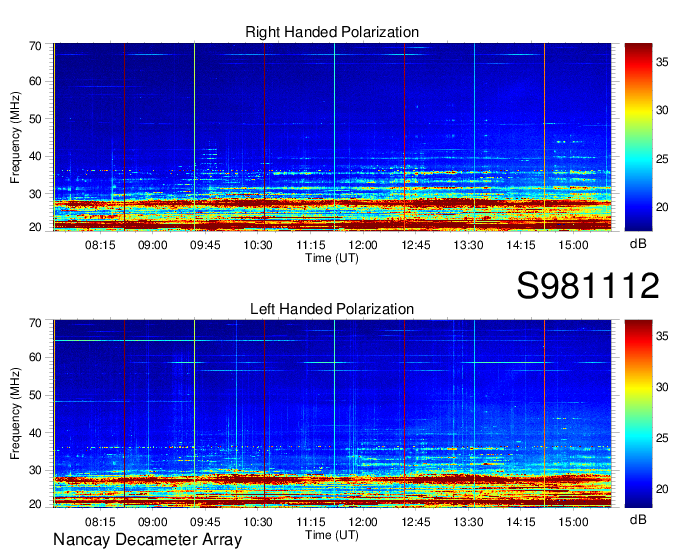680x552 pixels.
Task: Click the 35 dB mark on top color bar
Action: click(662, 62)
